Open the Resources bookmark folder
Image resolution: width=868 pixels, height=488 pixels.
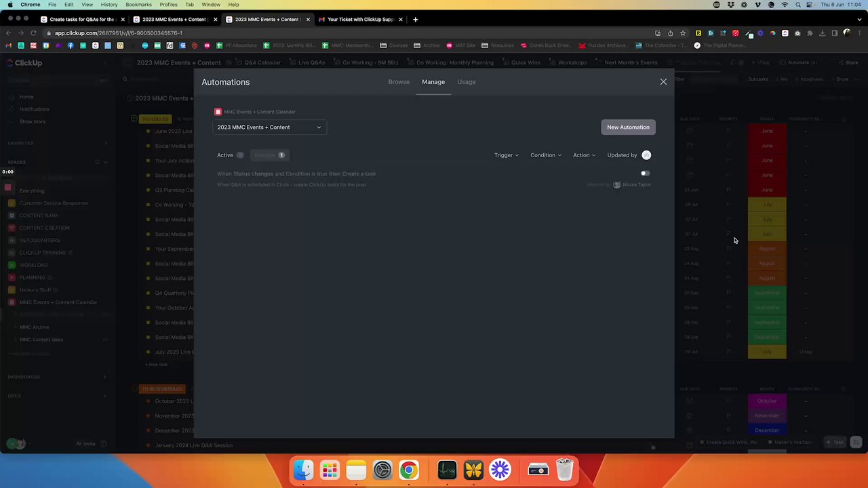(498, 45)
